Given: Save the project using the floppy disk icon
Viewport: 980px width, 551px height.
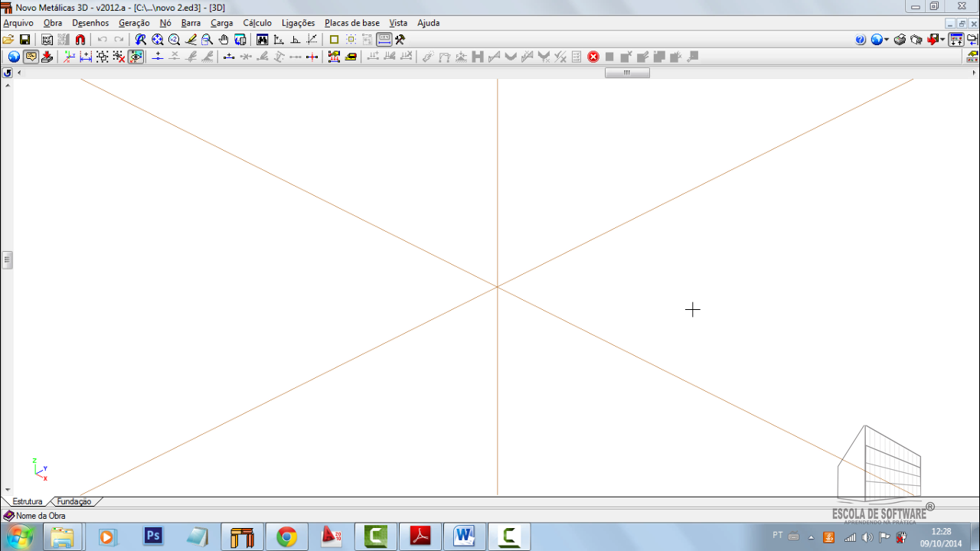Looking at the screenshot, I should click(x=24, y=40).
